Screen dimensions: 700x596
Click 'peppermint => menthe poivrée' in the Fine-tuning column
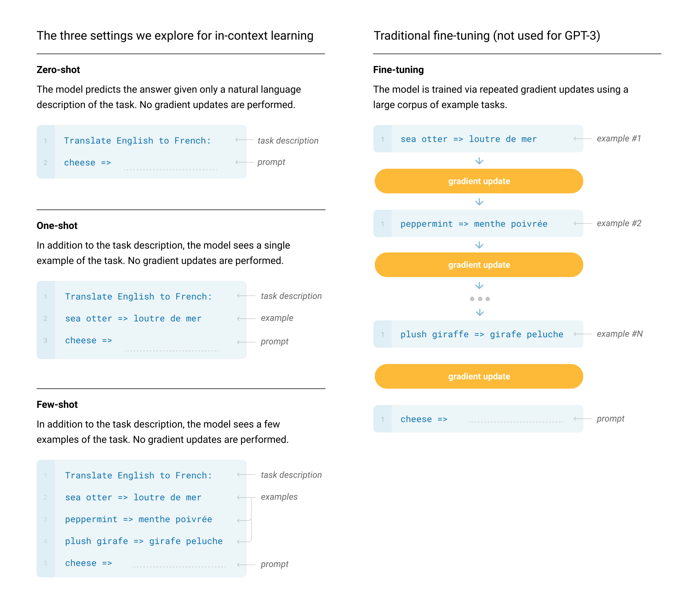click(474, 224)
